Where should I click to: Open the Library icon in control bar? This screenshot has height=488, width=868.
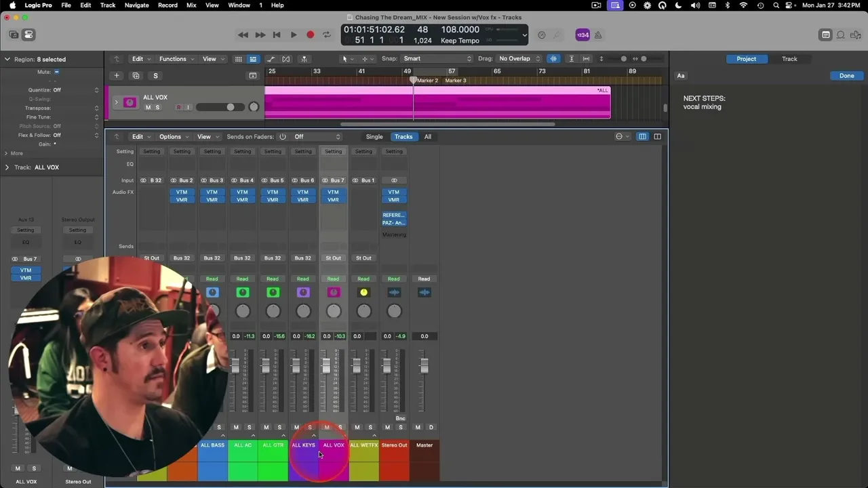(x=14, y=35)
